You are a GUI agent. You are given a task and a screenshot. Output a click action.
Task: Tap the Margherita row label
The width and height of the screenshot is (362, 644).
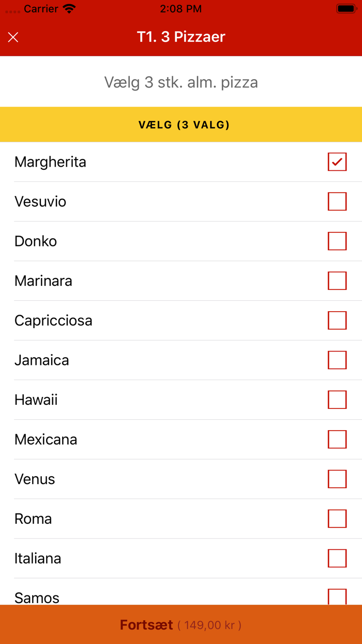tap(50, 162)
